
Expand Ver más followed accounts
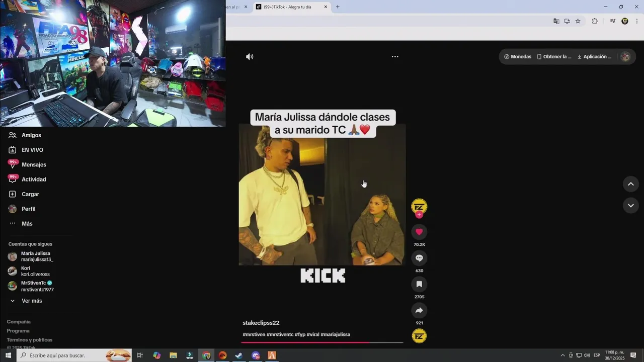pyautogui.click(x=26, y=301)
